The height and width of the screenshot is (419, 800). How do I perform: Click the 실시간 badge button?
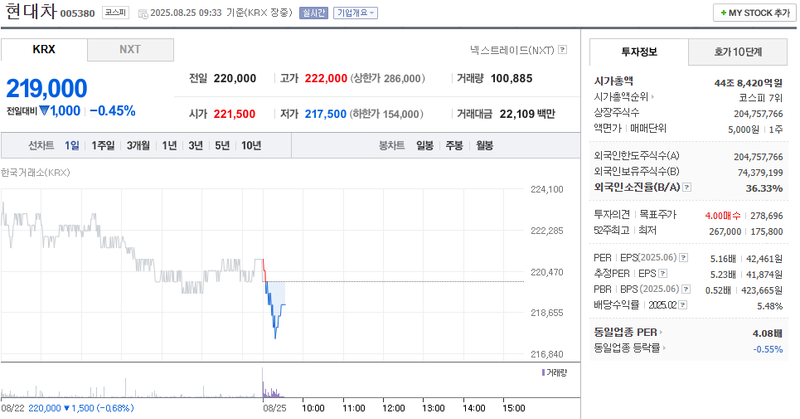[x=313, y=13]
